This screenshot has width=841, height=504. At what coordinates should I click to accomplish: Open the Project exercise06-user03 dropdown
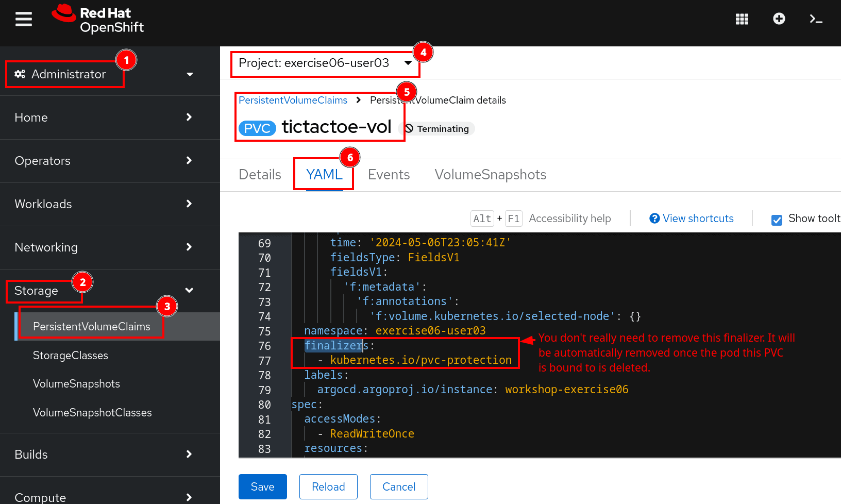pyautogui.click(x=325, y=63)
